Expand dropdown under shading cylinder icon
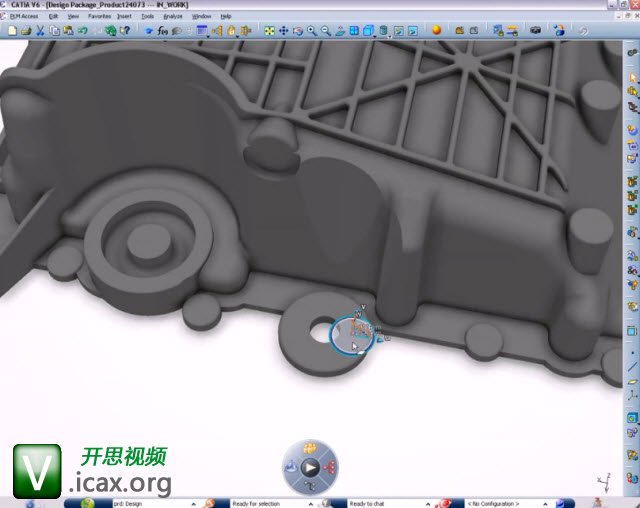The image size is (640, 508). point(389,37)
